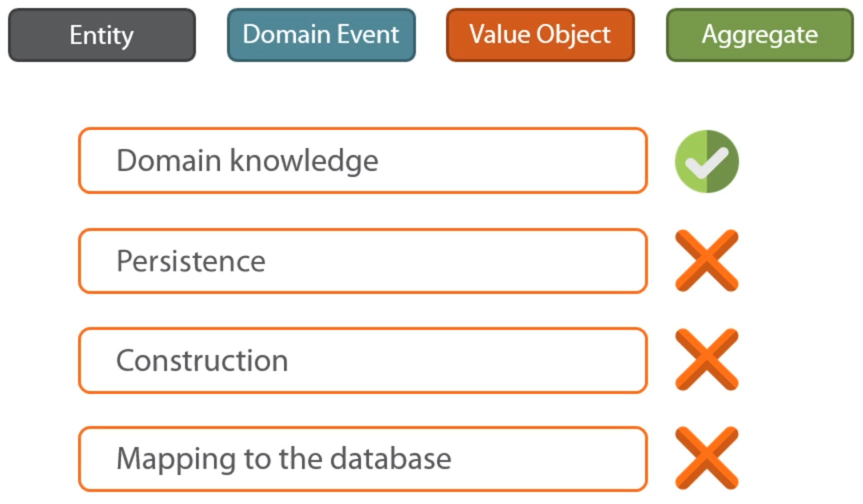The height and width of the screenshot is (504, 863).
Task: Click the Domain knowledge box
Action: [363, 160]
